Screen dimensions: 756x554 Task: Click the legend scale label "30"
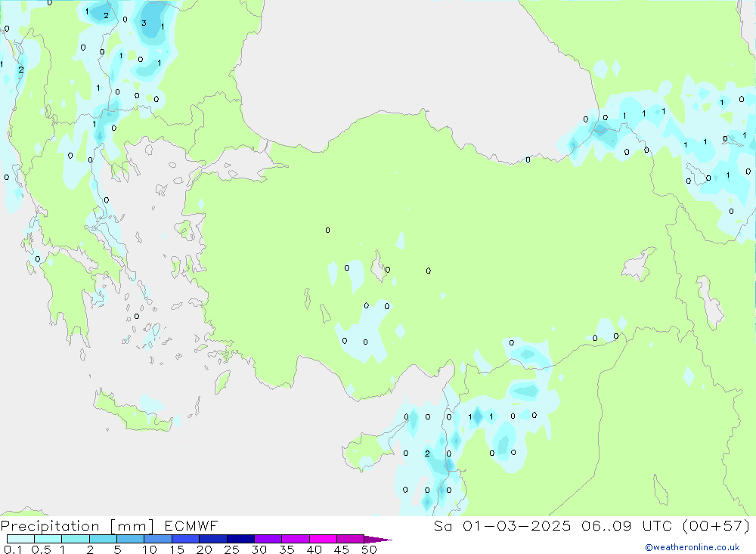pos(259,549)
